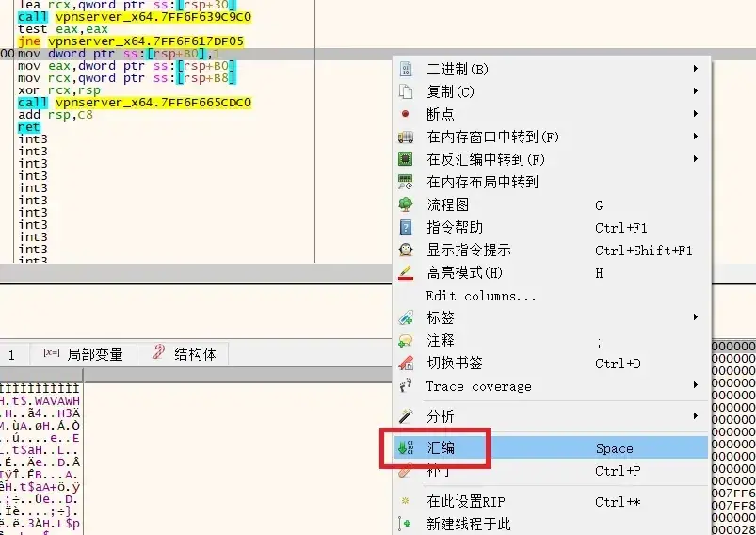Click the penguin icon for 显示指令提示

pyautogui.click(x=406, y=251)
